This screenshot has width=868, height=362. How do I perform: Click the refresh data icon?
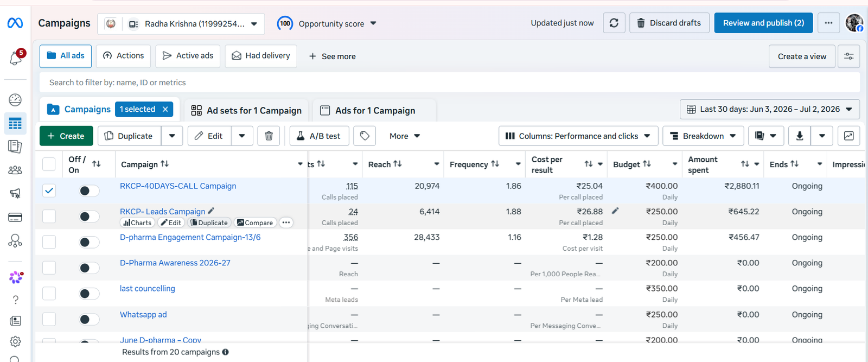[x=614, y=23]
